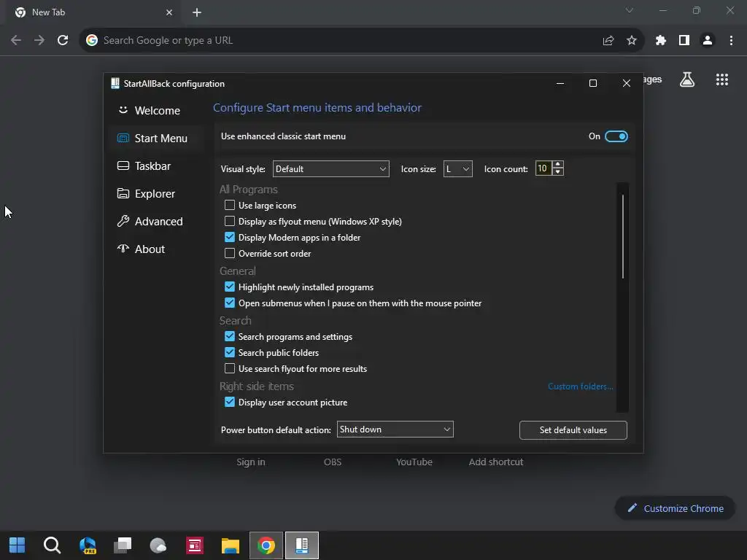Click the Advanced wrench sidebar icon
747x560 pixels.
(123, 221)
